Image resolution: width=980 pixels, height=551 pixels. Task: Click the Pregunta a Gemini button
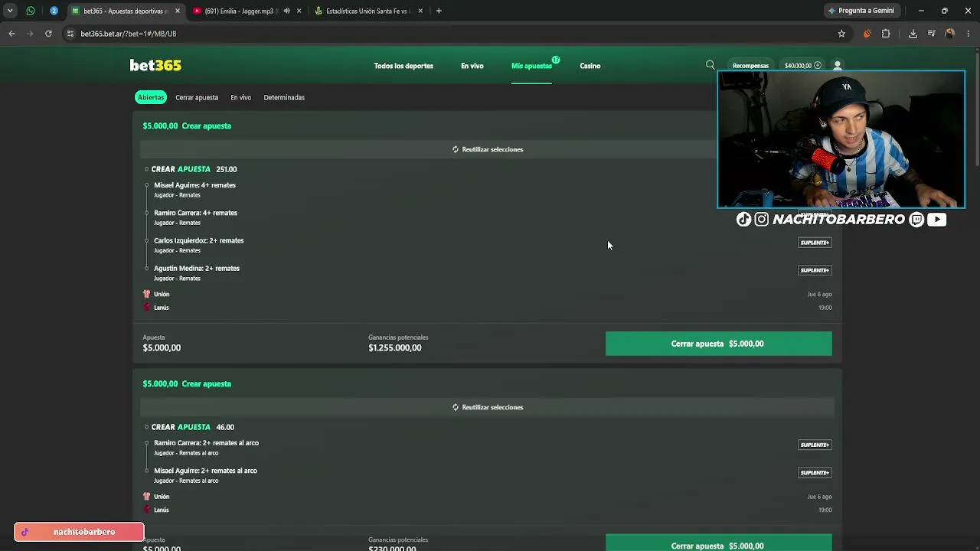861,11
